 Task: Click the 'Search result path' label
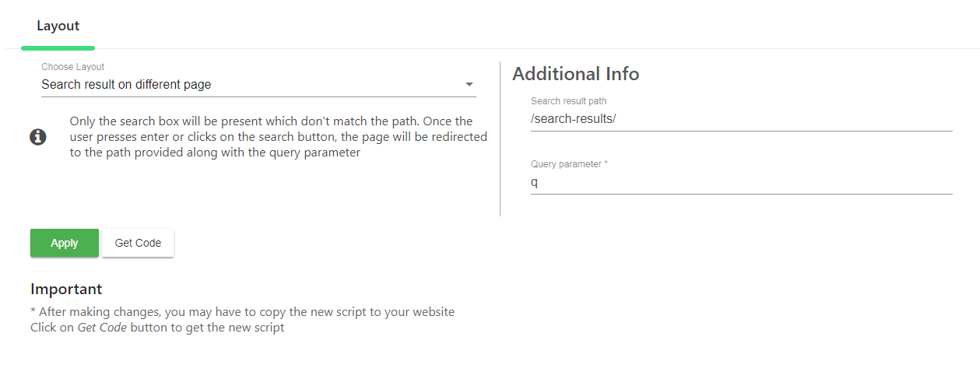[x=568, y=101]
